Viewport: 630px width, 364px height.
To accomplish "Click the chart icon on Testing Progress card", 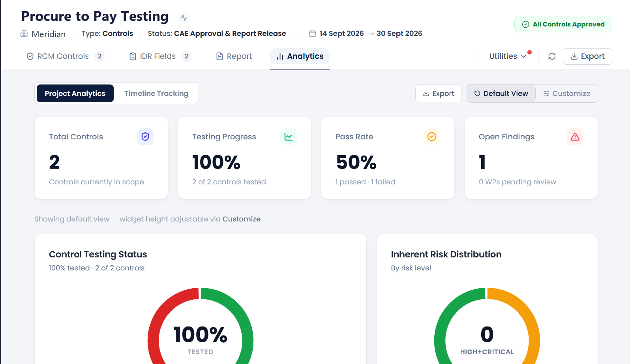I will pyautogui.click(x=289, y=137).
